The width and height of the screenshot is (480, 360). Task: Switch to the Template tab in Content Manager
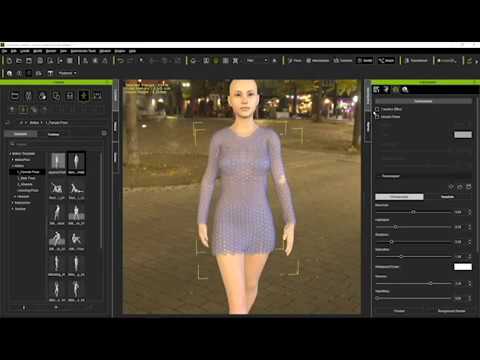pos(20,134)
